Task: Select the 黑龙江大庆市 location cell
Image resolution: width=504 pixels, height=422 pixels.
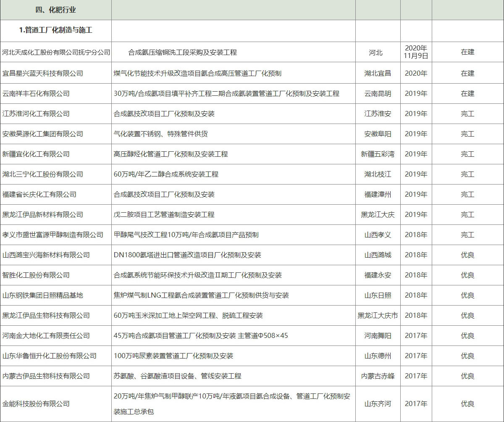Action: point(378,315)
